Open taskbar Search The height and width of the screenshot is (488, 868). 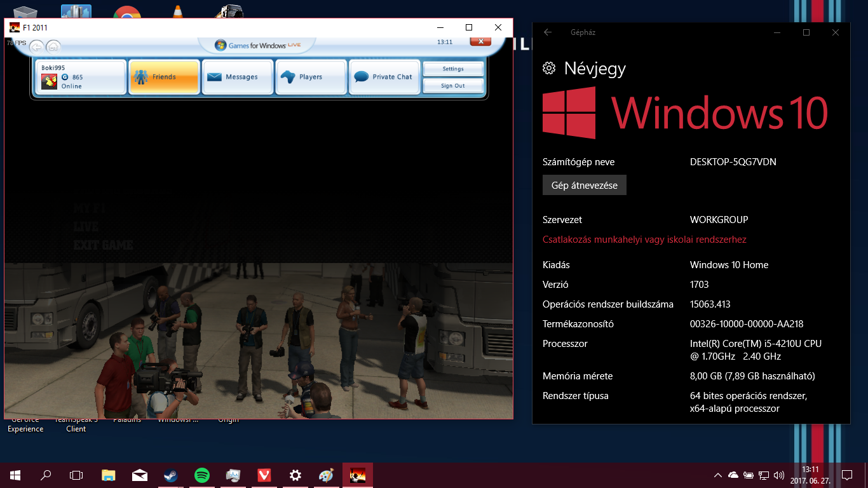46,475
